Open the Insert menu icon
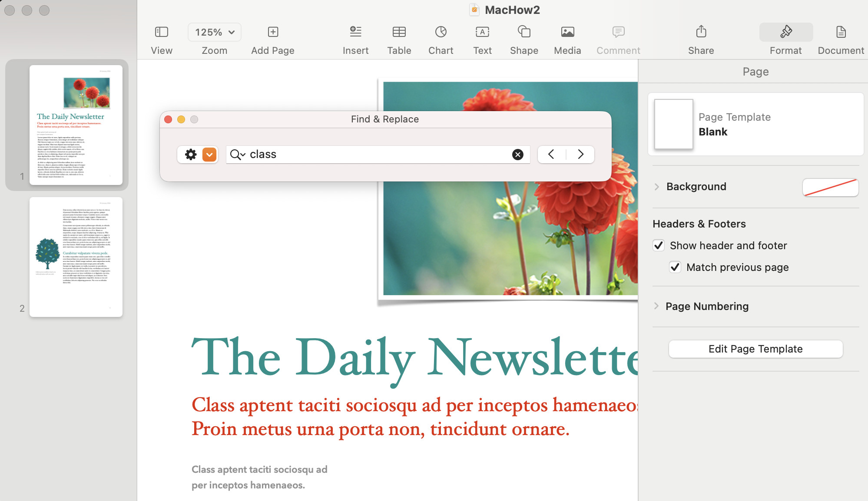The height and width of the screenshot is (501, 868). 355,32
